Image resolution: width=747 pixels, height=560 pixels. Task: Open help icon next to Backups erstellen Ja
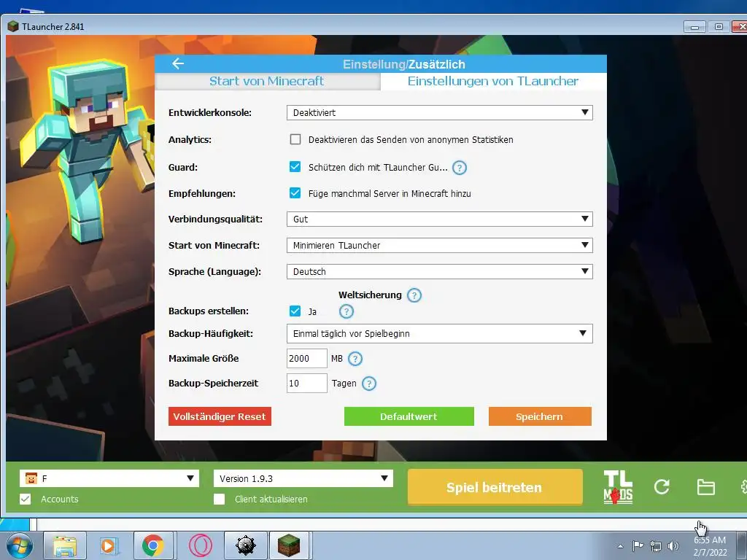point(347,311)
